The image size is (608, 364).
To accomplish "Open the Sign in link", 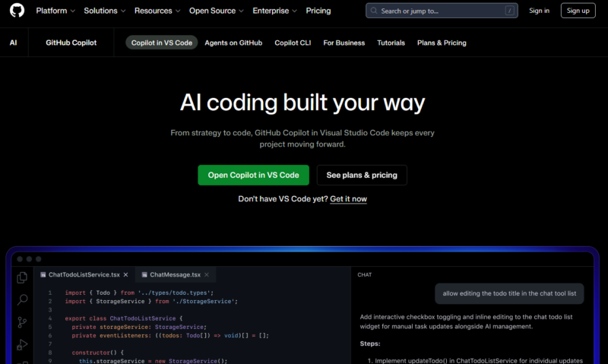I will [x=539, y=11].
